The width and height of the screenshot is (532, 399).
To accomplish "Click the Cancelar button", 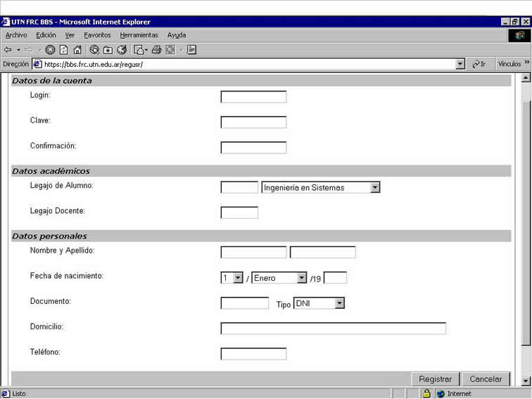I will (x=486, y=379).
